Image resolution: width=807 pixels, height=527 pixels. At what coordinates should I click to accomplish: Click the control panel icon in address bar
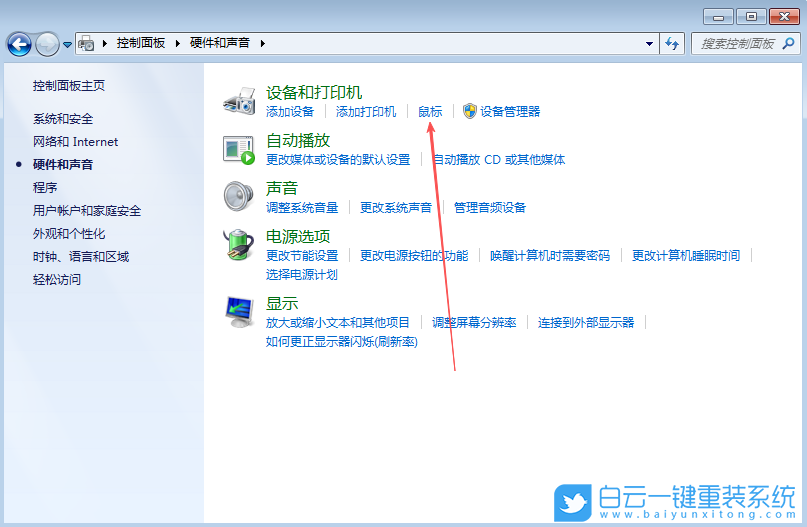86,43
